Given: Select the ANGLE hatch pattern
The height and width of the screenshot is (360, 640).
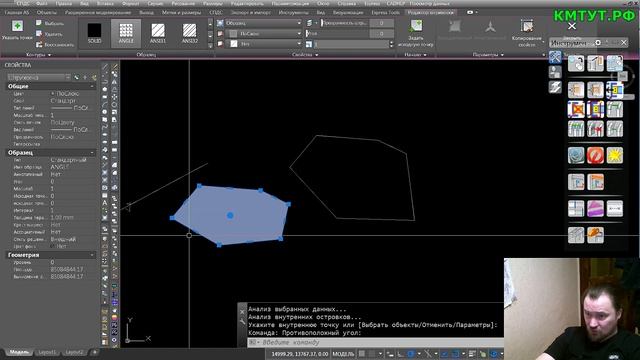Looking at the screenshot, I should [126, 33].
